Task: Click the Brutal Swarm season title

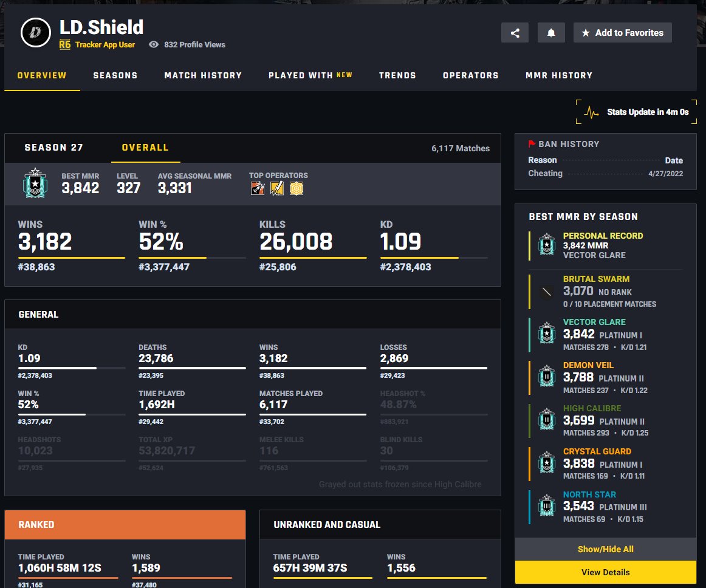Action: [596, 279]
